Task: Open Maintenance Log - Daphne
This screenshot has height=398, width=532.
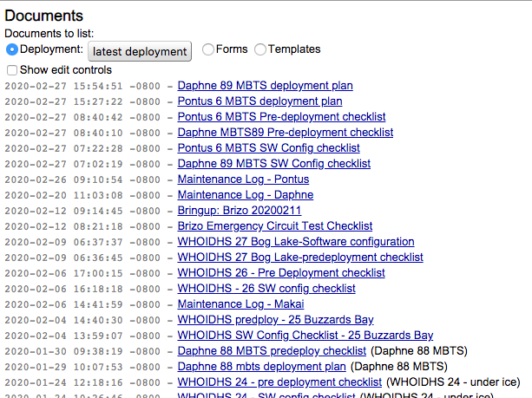Action: click(246, 195)
